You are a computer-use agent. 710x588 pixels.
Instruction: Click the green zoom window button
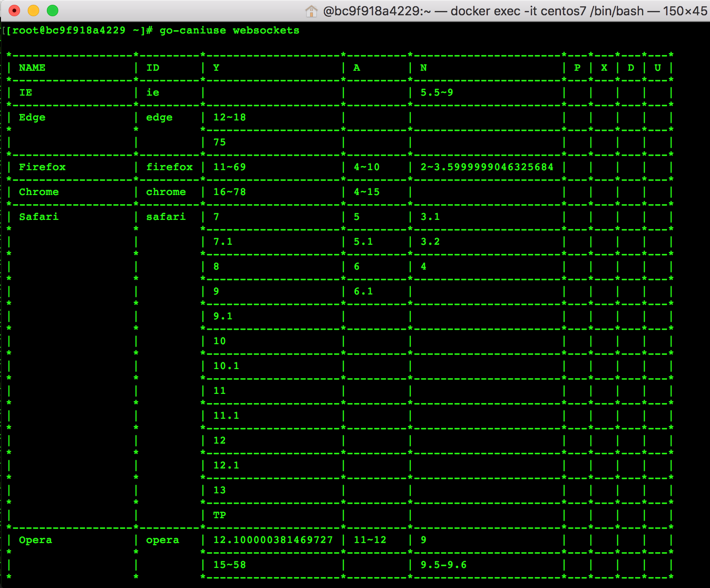[x=53, y=11]
